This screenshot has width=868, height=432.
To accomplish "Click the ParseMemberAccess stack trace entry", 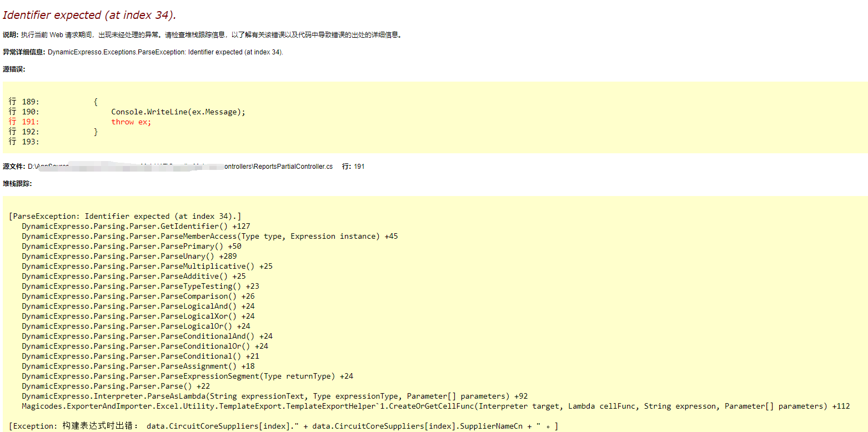I will 209,236.
